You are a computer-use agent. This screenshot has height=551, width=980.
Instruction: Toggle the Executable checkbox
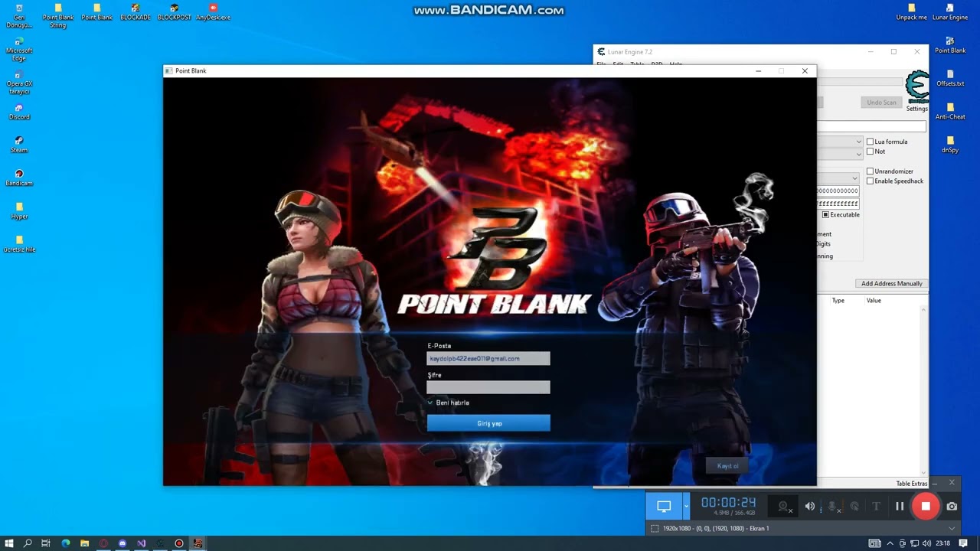(x=825, y=215)
